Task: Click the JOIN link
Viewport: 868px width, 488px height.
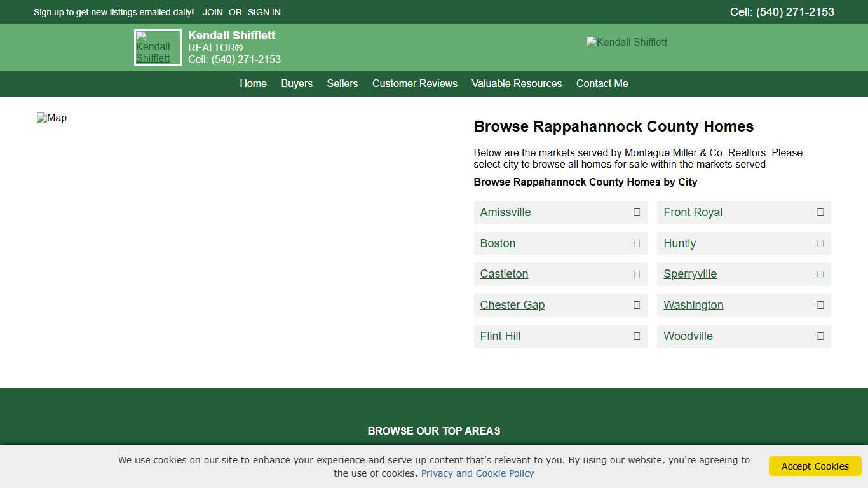Action: [x=213, y=12]
